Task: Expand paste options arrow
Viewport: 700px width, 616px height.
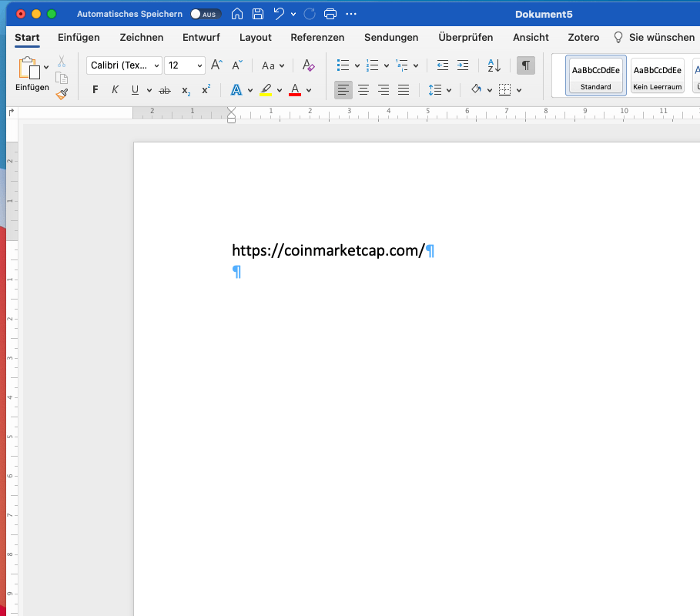Action: 46,68
